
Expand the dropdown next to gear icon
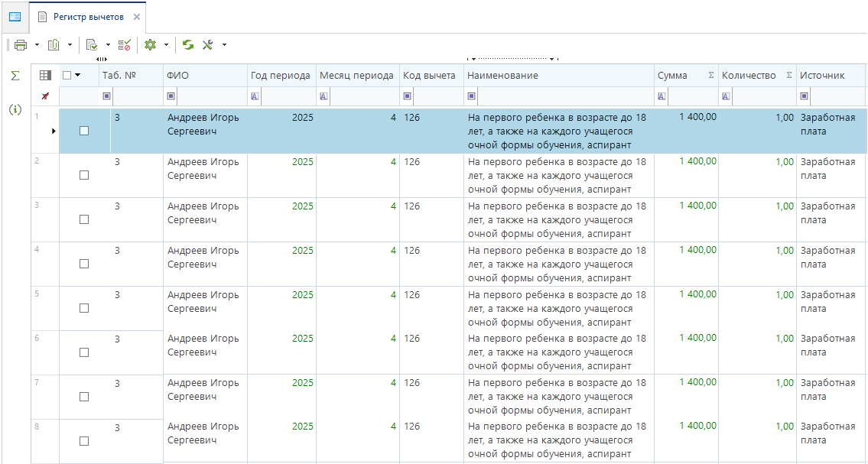(166, 45)
